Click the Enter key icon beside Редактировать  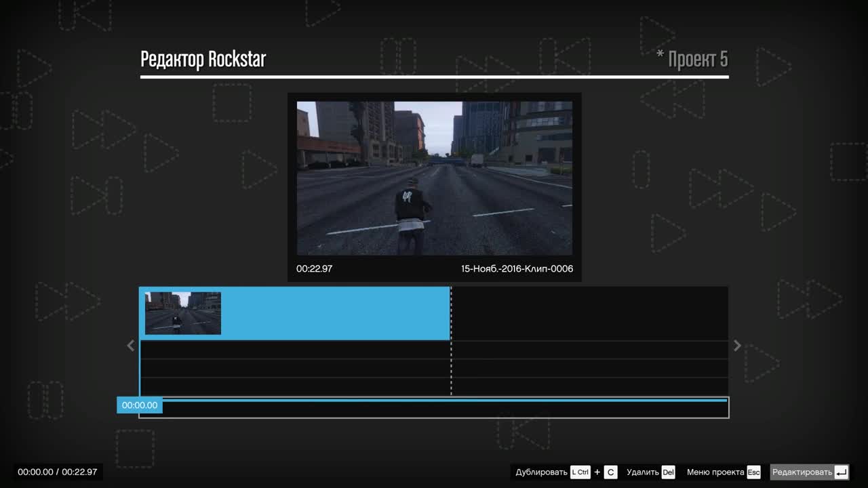pyautogui.click(x=841, y=472)
